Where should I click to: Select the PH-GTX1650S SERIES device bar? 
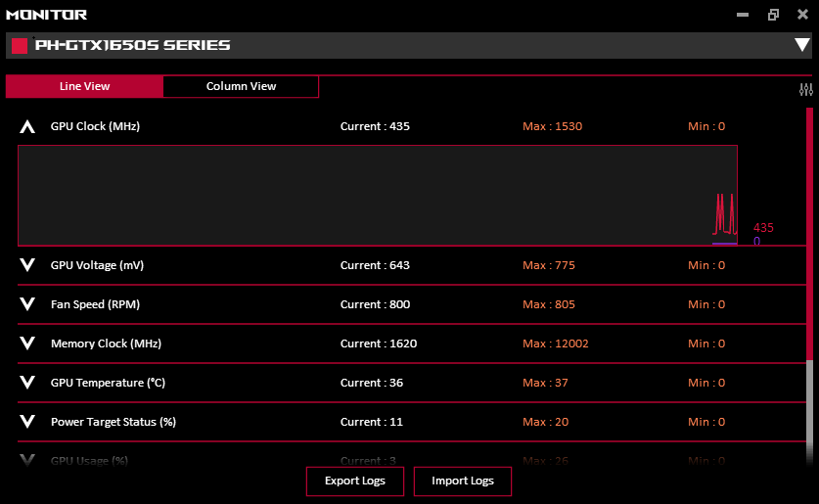(x=409, y=45)
